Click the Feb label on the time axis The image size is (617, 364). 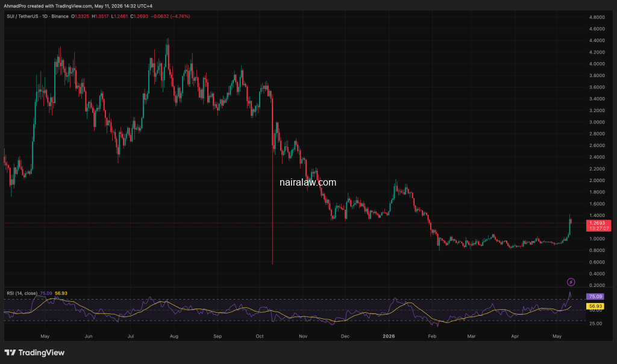click(432, 336)
